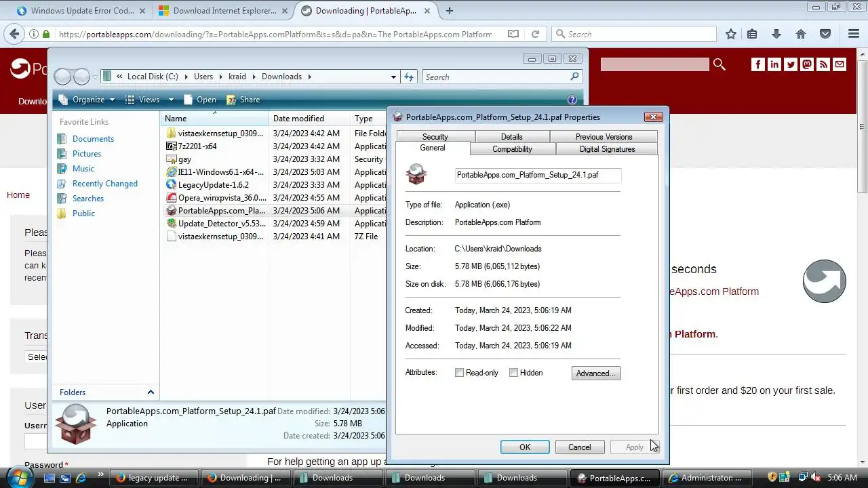Bookmark this page with star icon
The height and width of the screenshot is (488, 868).
tap(731, 34)
